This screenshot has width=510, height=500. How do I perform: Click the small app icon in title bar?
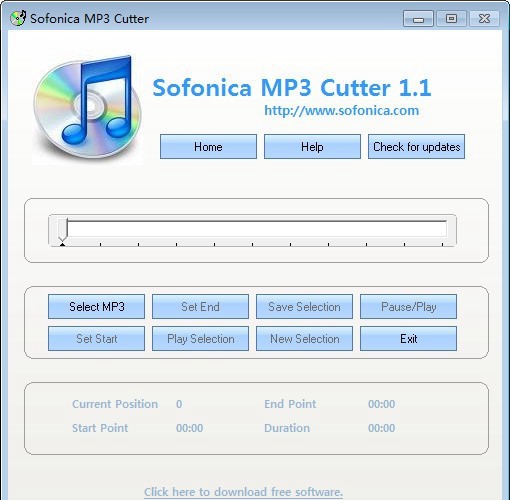pyautogui.click(x=18, y=18)
